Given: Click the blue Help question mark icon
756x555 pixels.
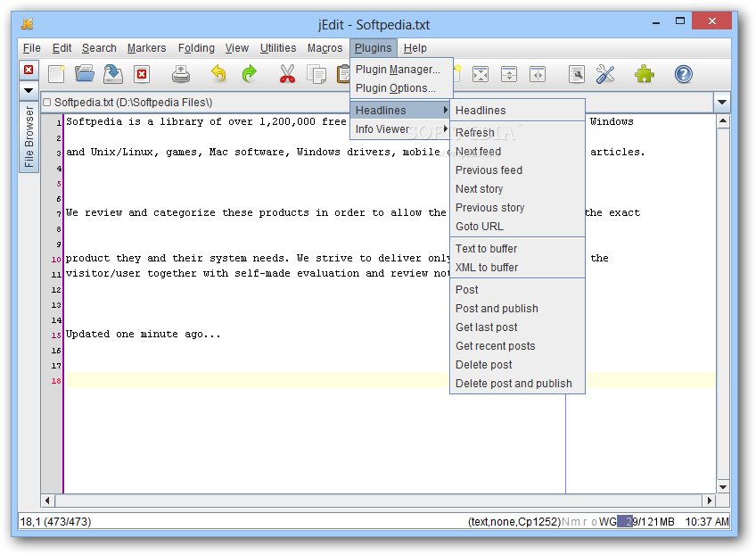Looking at the screenshot, I should [683, 74].
